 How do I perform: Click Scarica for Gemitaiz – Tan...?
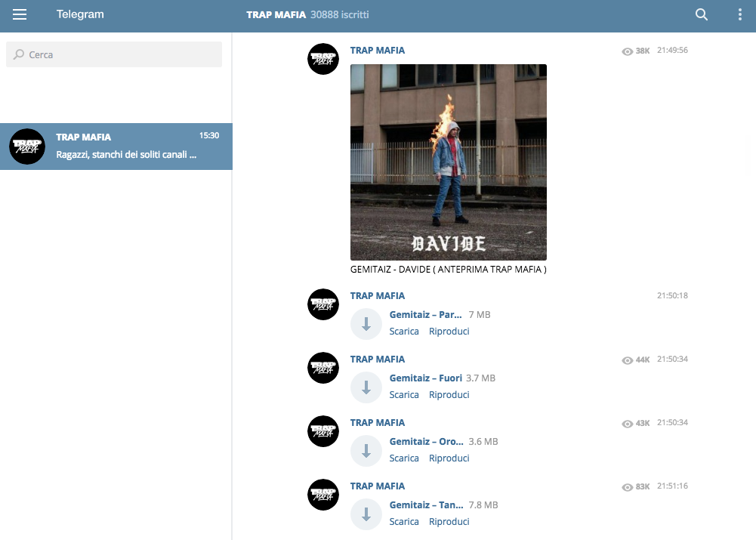pyautogui.click(x=404, y=522)
